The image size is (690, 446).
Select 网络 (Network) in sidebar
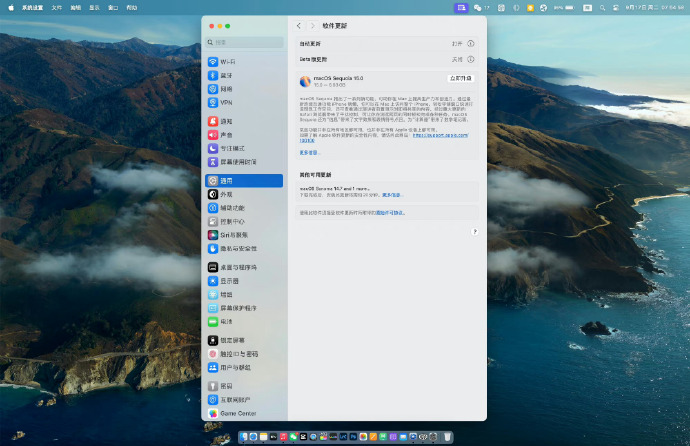pos(244,89)
